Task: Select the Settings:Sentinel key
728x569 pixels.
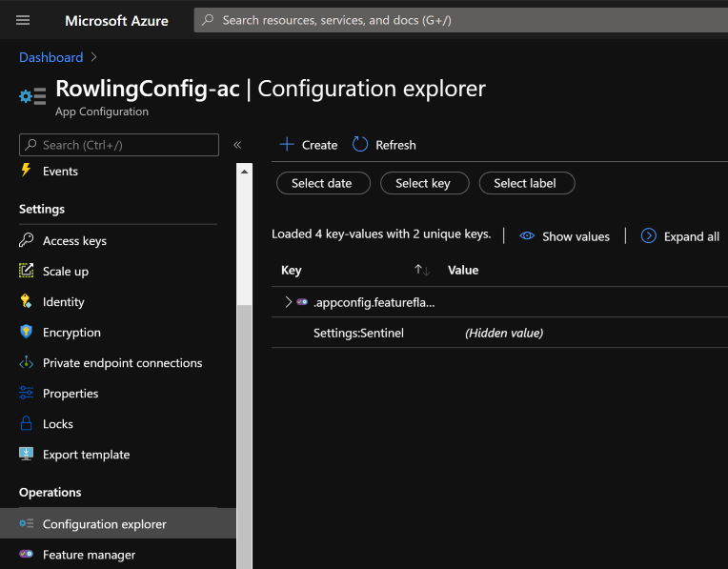Action: pyautogui.click(x=358, y=333)
